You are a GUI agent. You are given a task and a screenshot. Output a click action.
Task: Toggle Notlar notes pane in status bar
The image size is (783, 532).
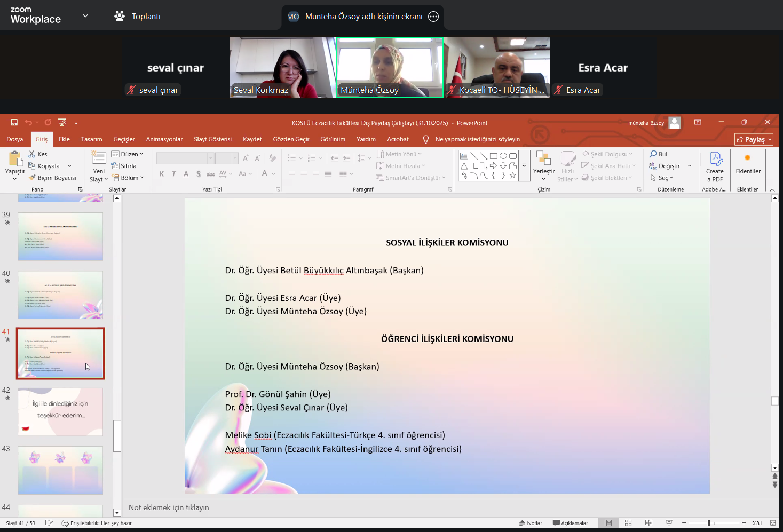531,523
